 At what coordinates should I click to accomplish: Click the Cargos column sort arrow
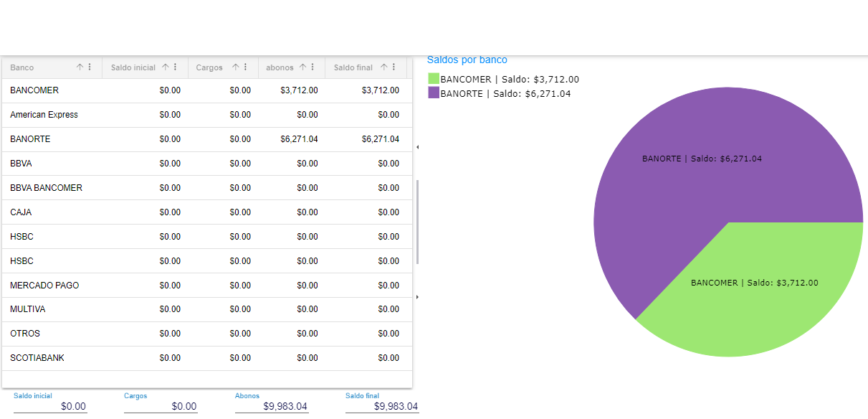click(236, 67)
